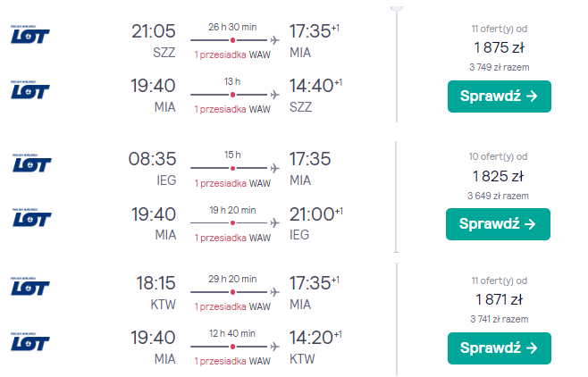The height and width of the screenshot is (377, 588).
Task: Click LOT logo on MIA to SZZ return
Action: (x=31, y=89)
